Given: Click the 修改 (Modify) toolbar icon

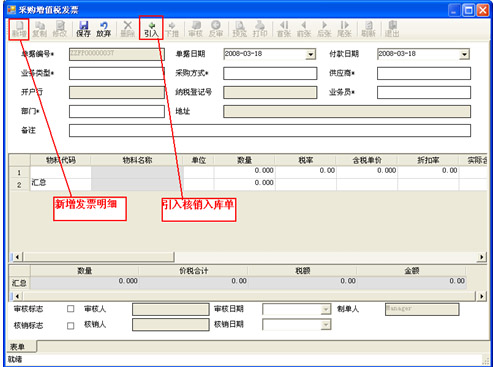Looking at the screenshot, I should pos(60,29).
